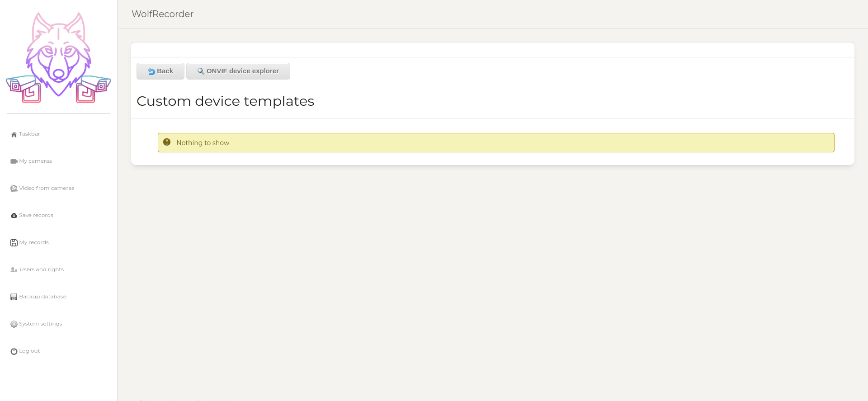Viewport: 868px width, 401px height.
Task: Open Video from cameras page
Action: tap(47, 188)
